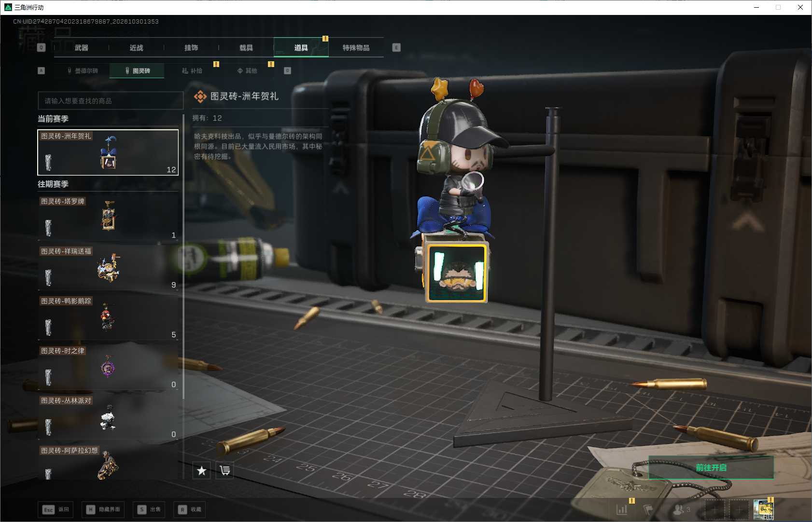The height and width of the screenshot is (522, 812).
Task: Click the flag icon in bottom bar
Action: click(x=649, y=509)
